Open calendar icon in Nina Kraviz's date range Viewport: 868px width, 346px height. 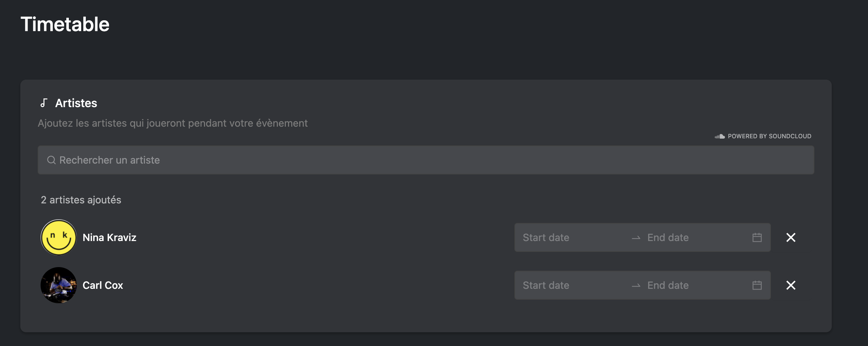tap(757, 237)
